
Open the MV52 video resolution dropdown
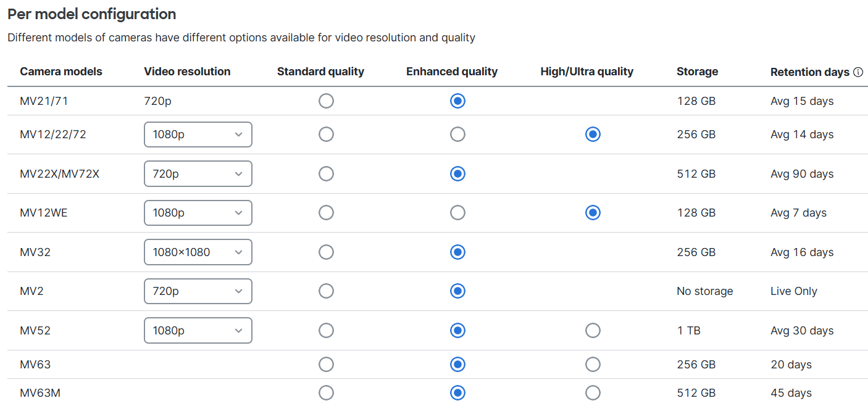pyautogui.click(x=198, y=331)
